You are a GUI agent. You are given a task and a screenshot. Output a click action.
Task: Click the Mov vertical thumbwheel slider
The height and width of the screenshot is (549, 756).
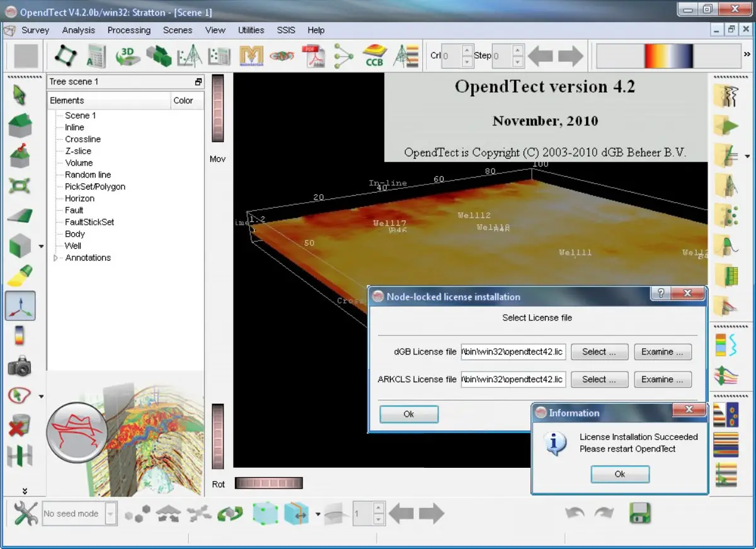click(x=218, y=108)
